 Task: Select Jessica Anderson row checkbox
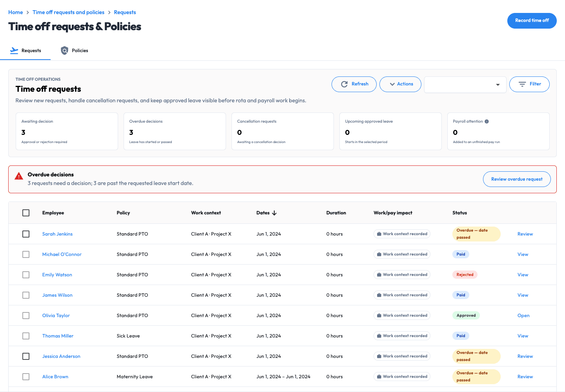point(26,356)
